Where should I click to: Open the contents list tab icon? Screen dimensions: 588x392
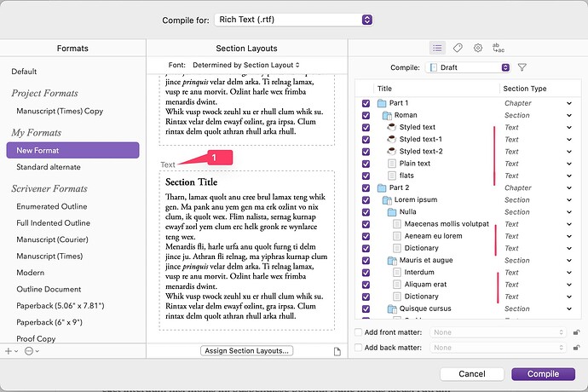coord(437,48)
